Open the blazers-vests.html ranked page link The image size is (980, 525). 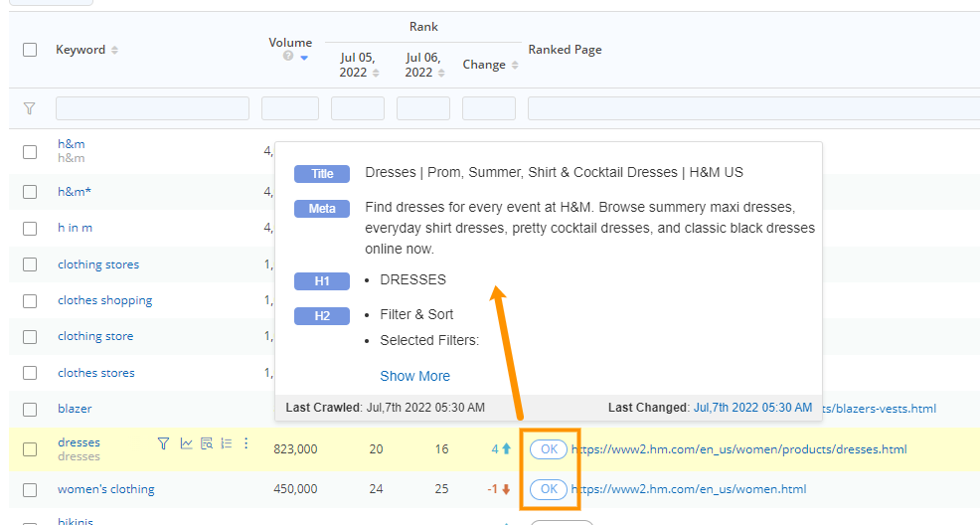880,409
